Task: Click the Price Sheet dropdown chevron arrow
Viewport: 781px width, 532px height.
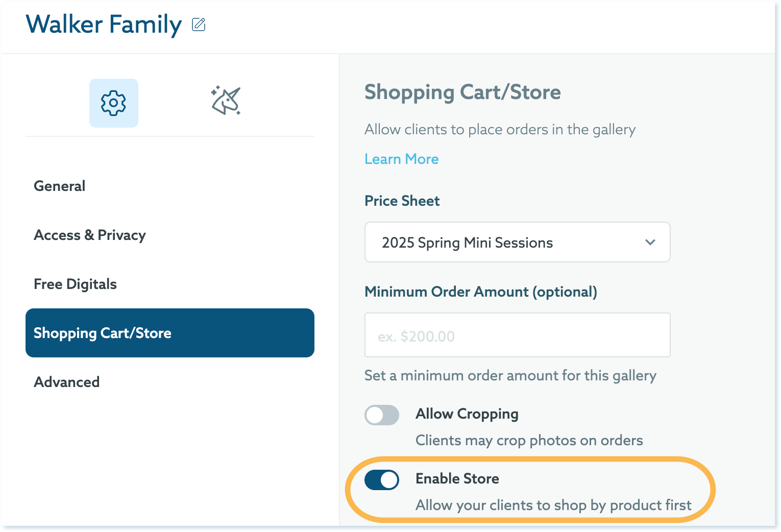Action: 650,242
